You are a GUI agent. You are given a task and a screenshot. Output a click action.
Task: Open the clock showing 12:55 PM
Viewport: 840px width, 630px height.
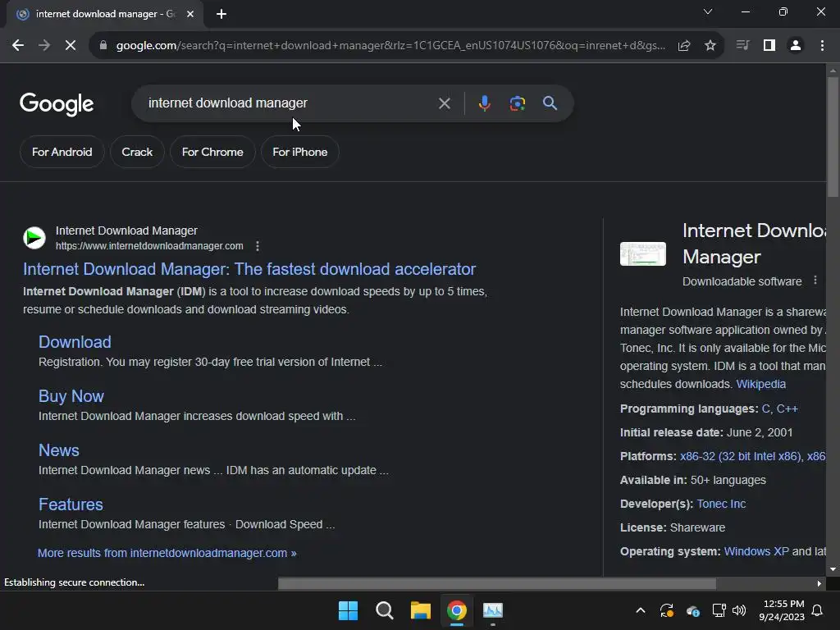point(782,610)
